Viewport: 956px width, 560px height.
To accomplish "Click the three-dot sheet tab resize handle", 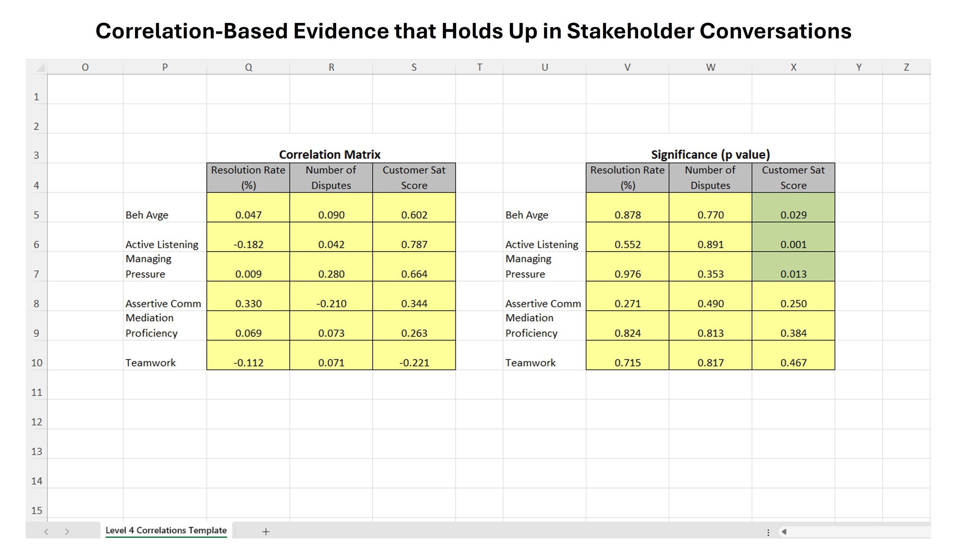I will point(768,532).
